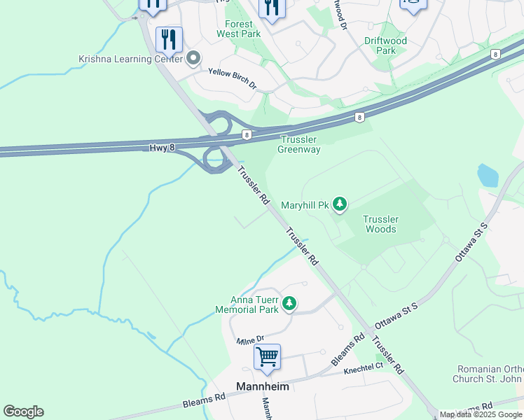Select the Krishna Learning Center pin
Viewport: 524px width, 420px height.
pos(193,58)
